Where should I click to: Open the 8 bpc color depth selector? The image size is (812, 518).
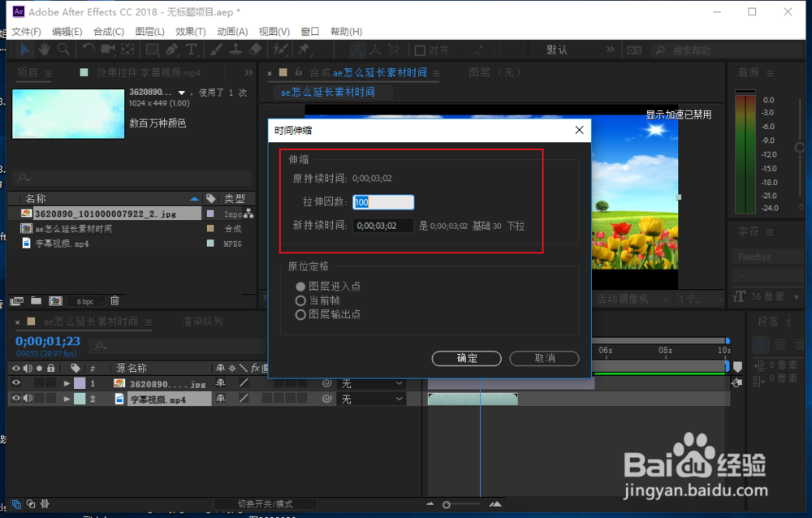(86, 300)
